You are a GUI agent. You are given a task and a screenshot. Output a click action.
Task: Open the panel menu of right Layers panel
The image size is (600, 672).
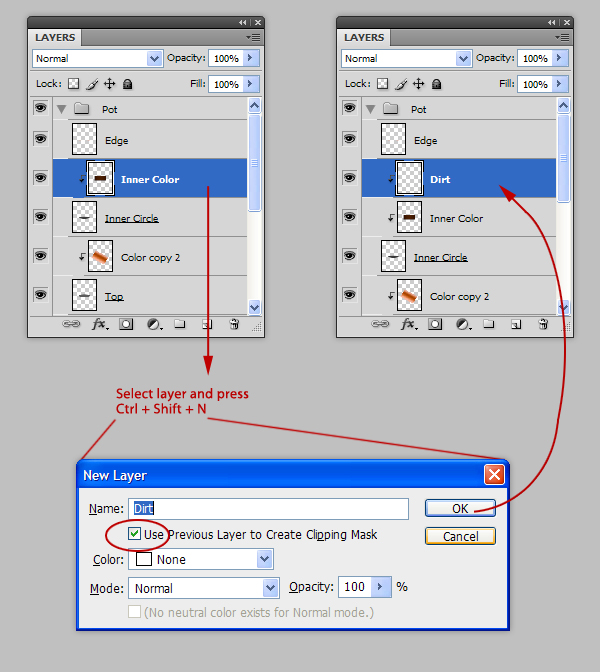click(x=563, y=37)
